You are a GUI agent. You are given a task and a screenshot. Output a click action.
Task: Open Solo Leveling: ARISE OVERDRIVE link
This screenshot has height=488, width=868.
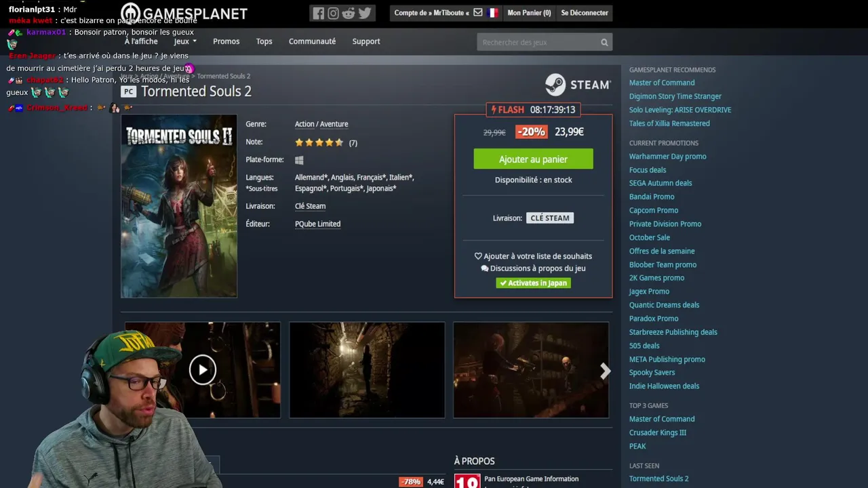pos(680,110)
